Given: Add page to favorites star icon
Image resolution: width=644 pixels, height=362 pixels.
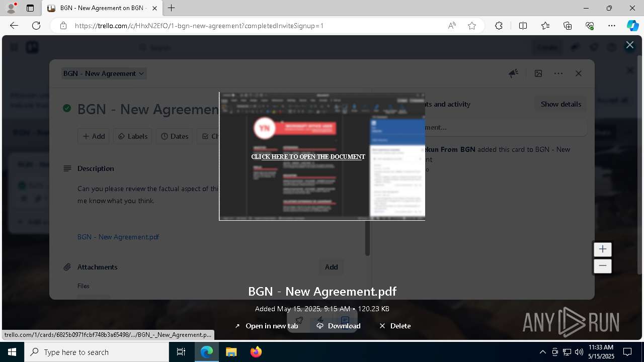Looking at the screenshot, I should coord(472,26).
